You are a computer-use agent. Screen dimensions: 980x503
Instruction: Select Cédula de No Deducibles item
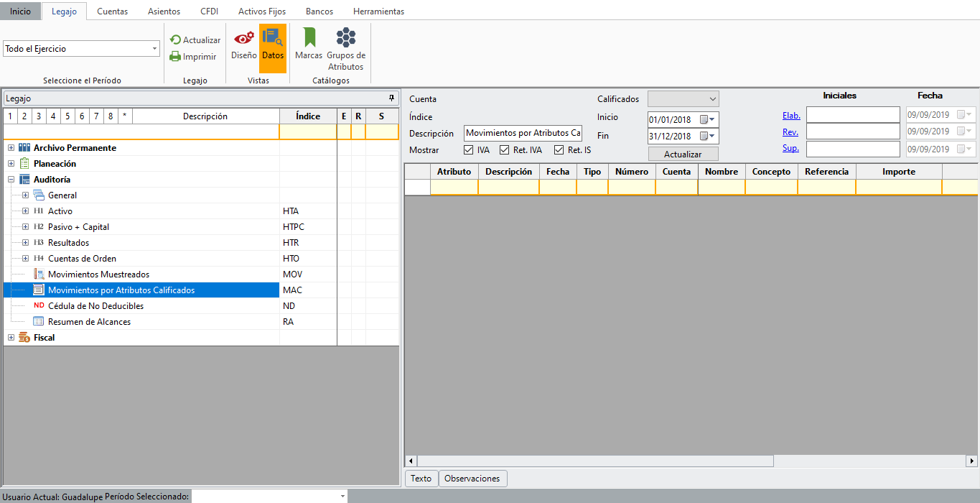pyautogui.click(x=95, y=306)
